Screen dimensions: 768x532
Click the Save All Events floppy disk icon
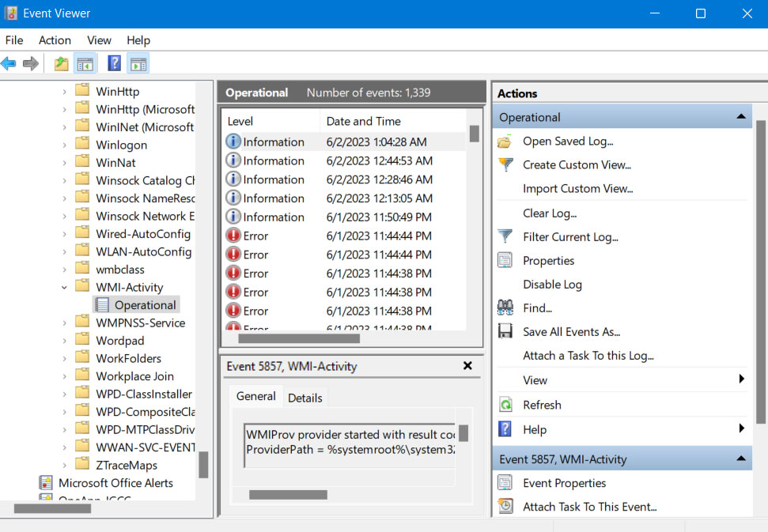[505, 331]
